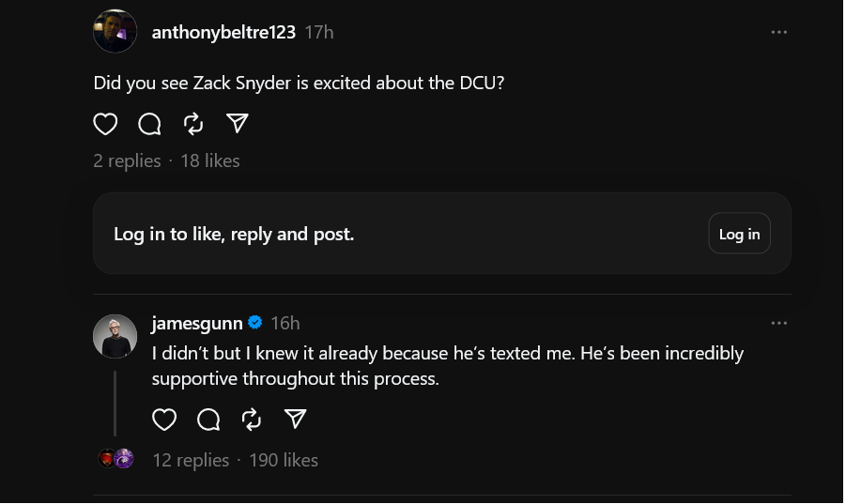This screenshot has height=504, width=846.
Task: Repost jamesgunn's reply
Action: coord(252,419)
